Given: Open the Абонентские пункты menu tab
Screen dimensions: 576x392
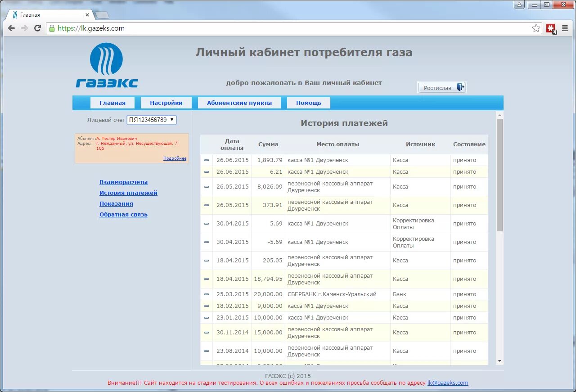Looking at the screenshot, I should [x=239, y=103].
